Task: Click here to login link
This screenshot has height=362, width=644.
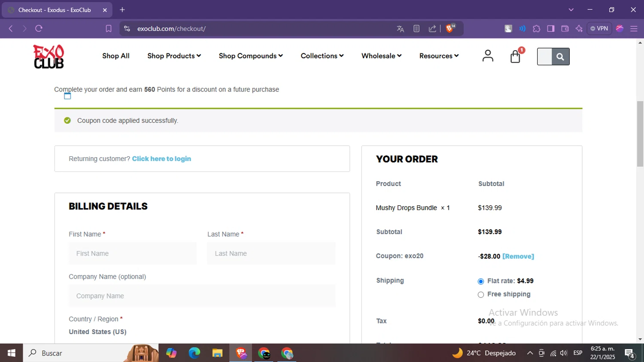Action: (161, 159)
